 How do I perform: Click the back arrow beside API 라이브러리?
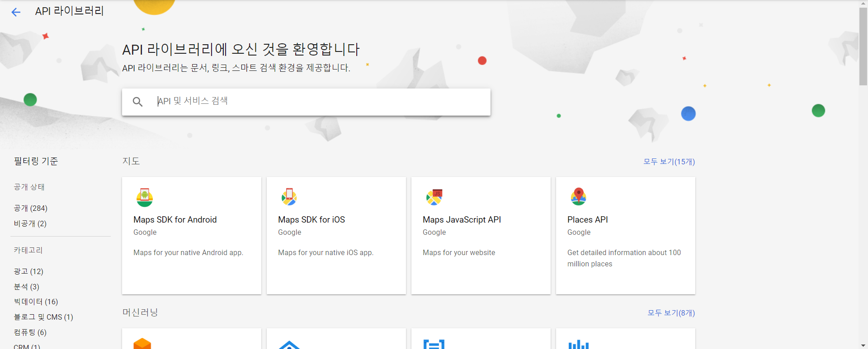[x=16, y=12]
